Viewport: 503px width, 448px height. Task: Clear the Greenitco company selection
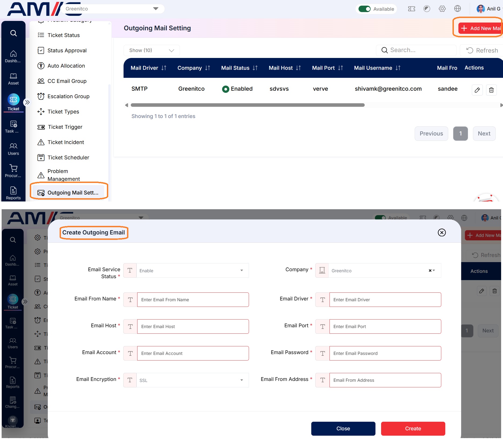tap(430, 271)
